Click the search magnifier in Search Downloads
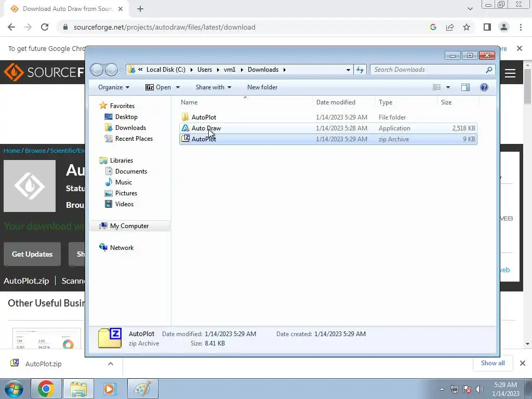Screen dimensions: 532x399 [489, 70]
